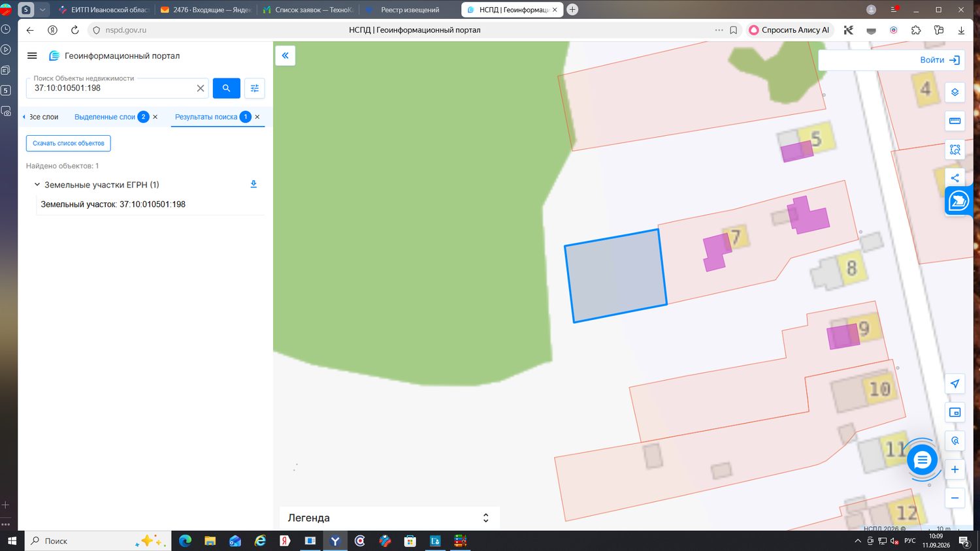
Task: Open the ЕИТП Ивановской области browser tab
Action: 104,10
